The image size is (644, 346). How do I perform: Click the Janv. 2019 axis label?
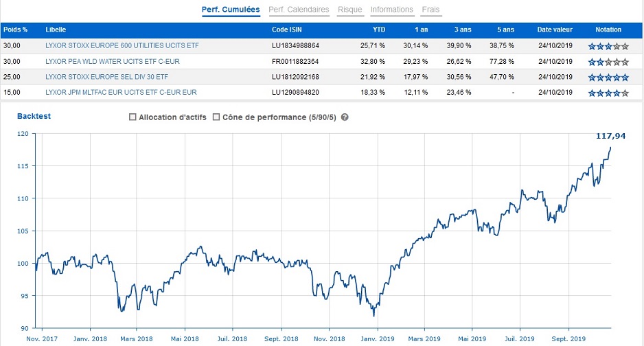click(377, 339)
